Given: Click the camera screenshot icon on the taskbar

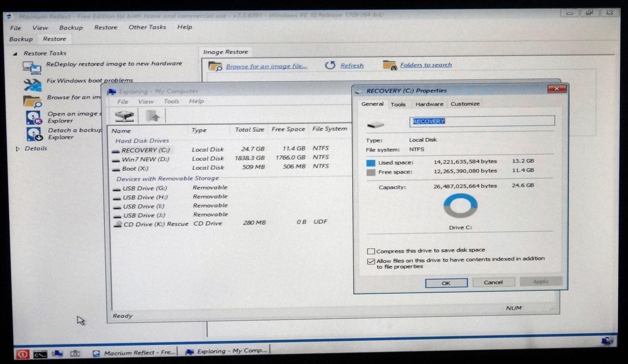Looking at the screenshot, I should point(75,353).
